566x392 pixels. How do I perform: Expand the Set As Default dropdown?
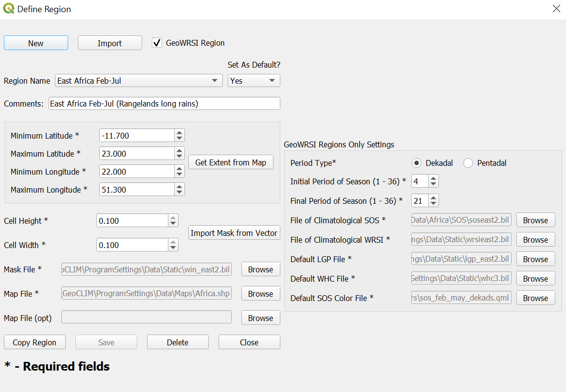(x=272, y=81)
